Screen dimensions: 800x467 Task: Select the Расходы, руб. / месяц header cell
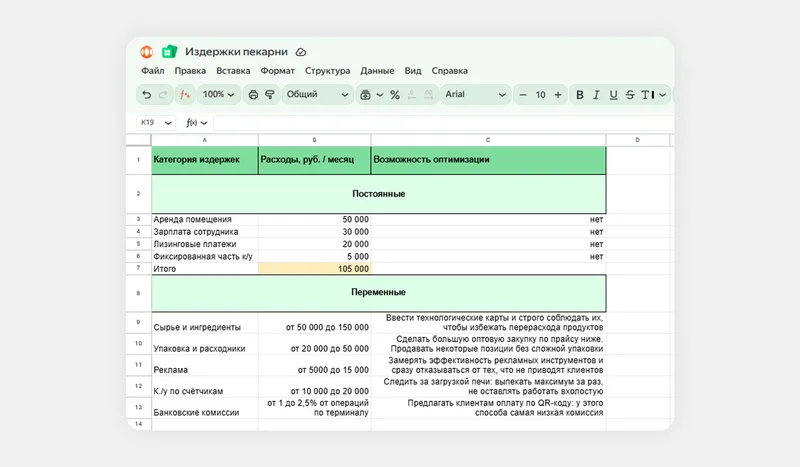[x=314, y=160]
